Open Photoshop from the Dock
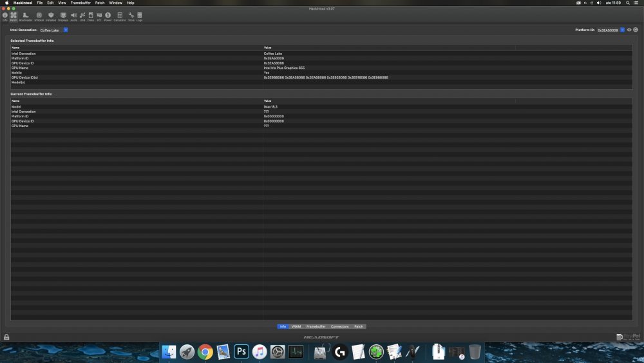The width and height of the screenshot is (644, 363). [241, 352]
